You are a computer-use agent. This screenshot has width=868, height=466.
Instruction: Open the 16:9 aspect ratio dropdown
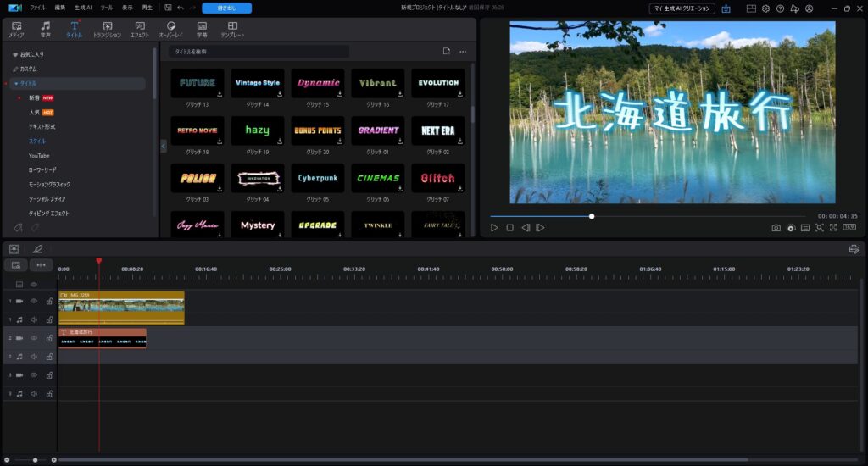point(849,228)
